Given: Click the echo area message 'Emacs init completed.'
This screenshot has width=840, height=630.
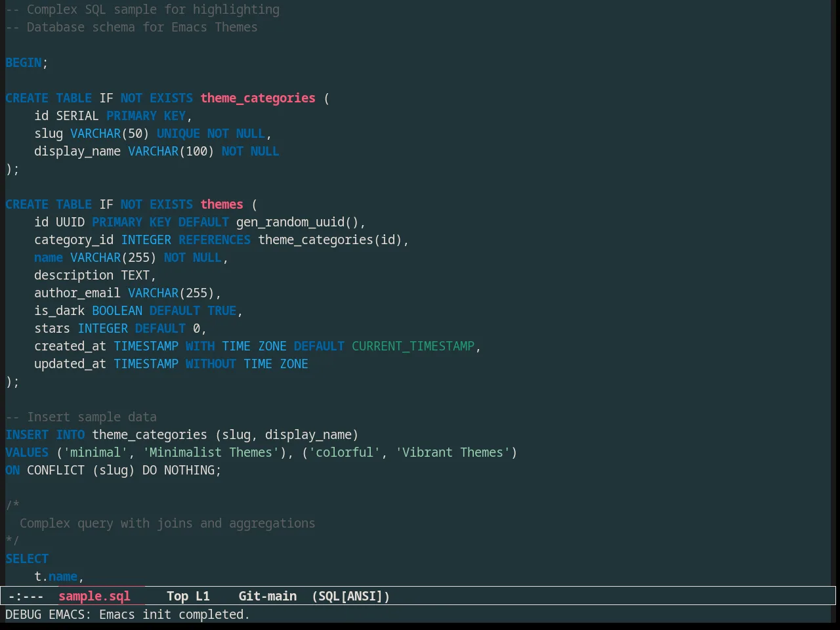Looking at the screenshot, I should (175, 614).
